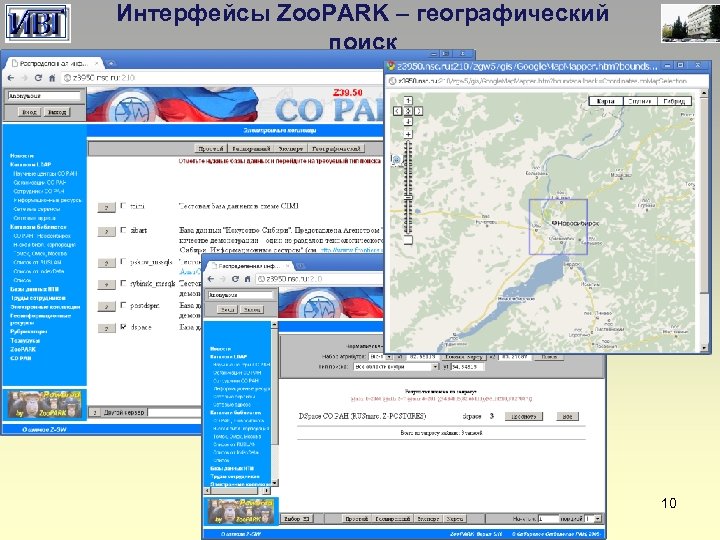Click the ИВТ logo on the slide
Screen dimensions: 720x540
[38, 23]
